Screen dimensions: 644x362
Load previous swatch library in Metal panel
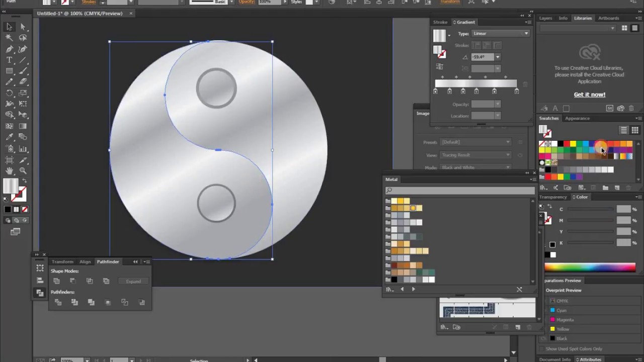tap(402, 289)
